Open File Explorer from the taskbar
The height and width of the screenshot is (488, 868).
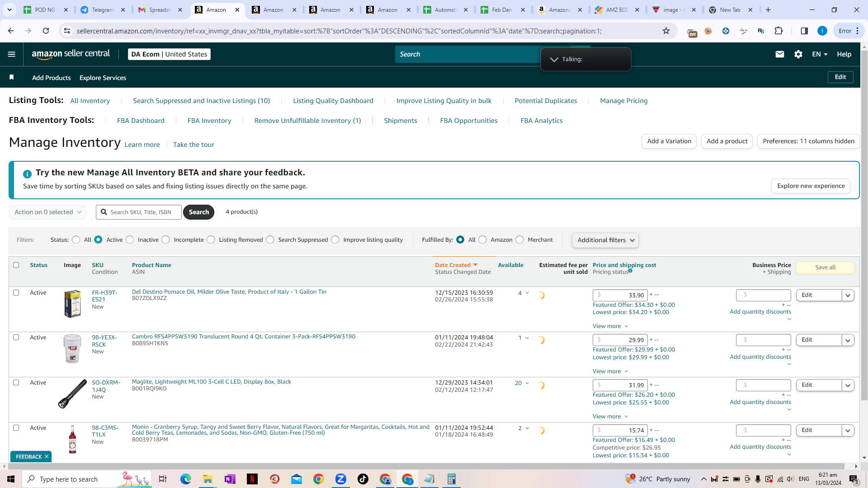[x=208, y=479]
